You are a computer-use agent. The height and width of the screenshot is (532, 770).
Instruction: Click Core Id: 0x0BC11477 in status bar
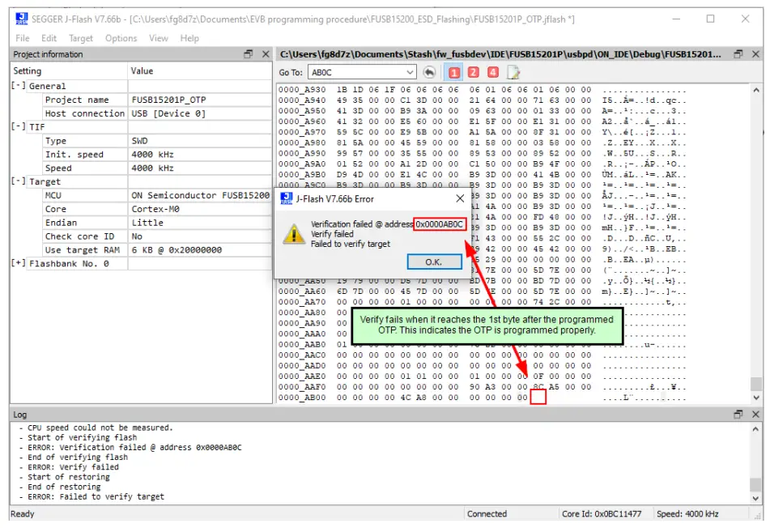(602, 513)
